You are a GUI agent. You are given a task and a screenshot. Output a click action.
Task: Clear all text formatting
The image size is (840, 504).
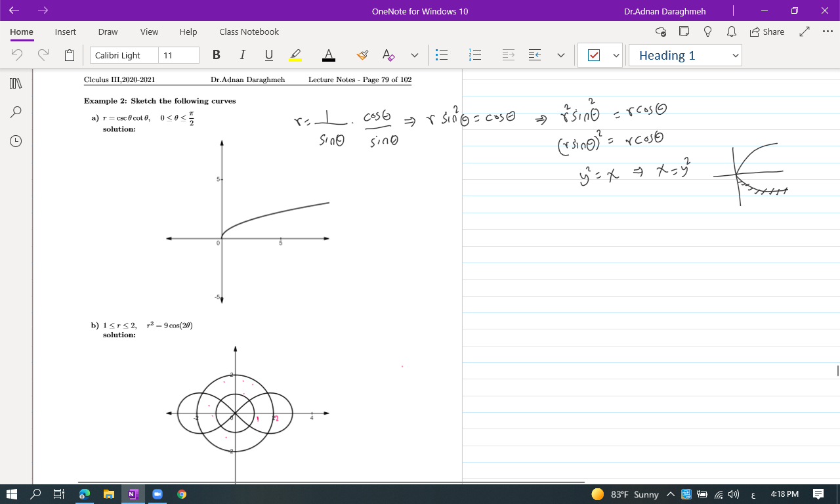(388, 55)
